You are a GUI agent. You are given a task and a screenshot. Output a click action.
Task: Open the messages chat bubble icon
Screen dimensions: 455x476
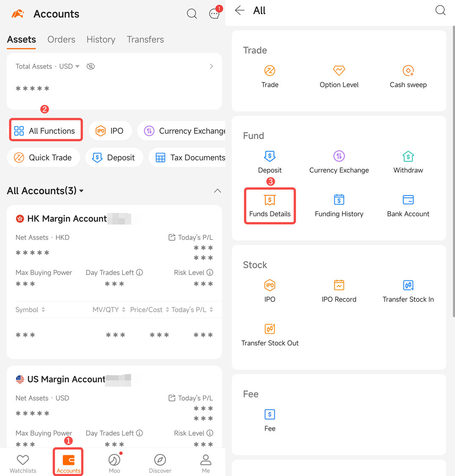click(x=215, y=14)
